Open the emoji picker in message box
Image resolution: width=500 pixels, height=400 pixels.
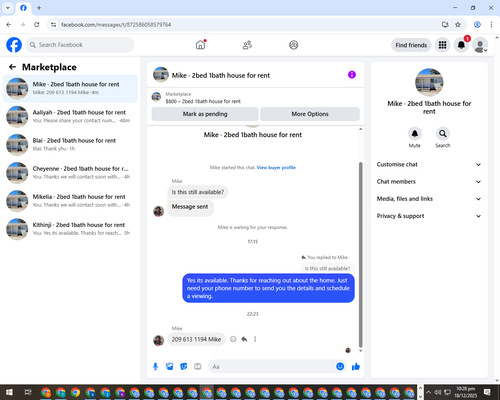(x=340, y=366)
